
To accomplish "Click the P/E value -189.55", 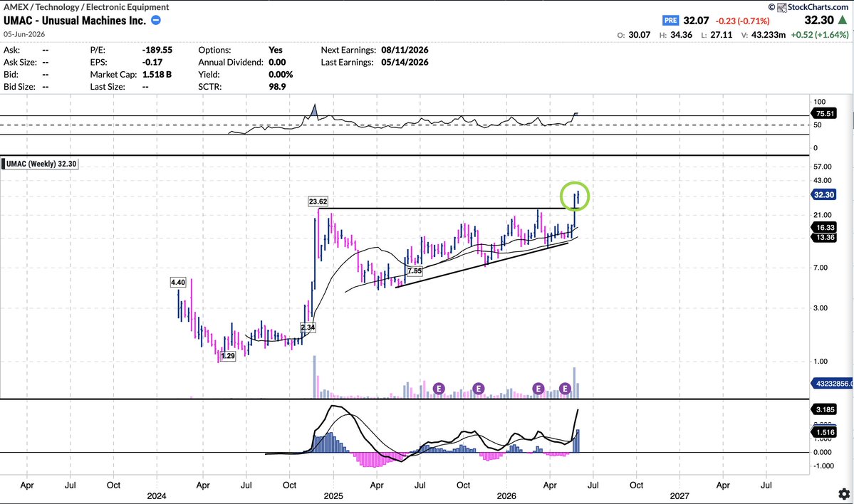I will [x=157, y=50].
